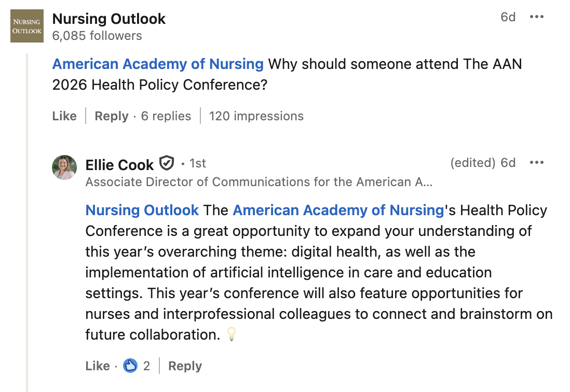This screenshot has width=570, height=392.
Task: Click the verification shield badge beside Ellie Cook
Action: point(167,163)
